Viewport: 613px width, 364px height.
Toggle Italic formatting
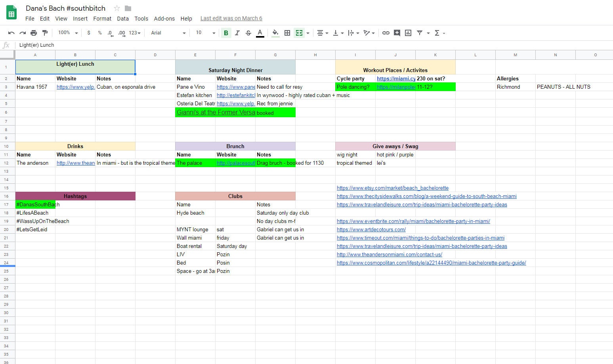tap(237, 33)
